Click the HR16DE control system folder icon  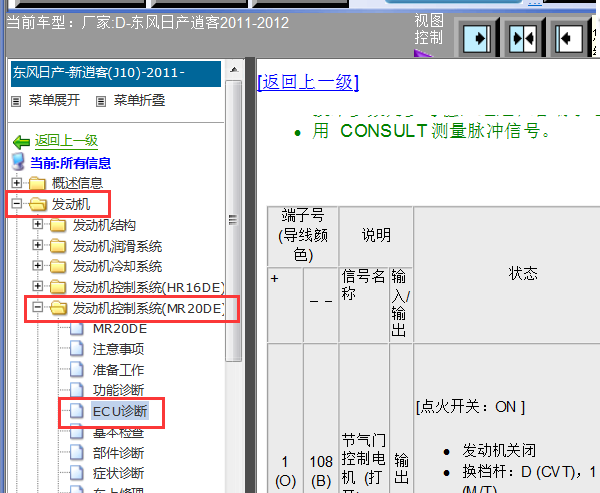coord(58,287)
